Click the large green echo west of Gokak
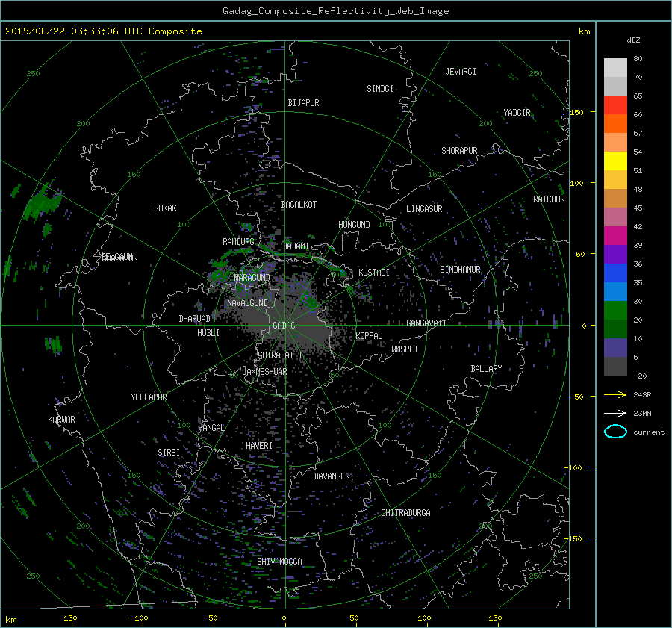The height and width of the screenshot is (628, 672). click(x=42, y=202)
